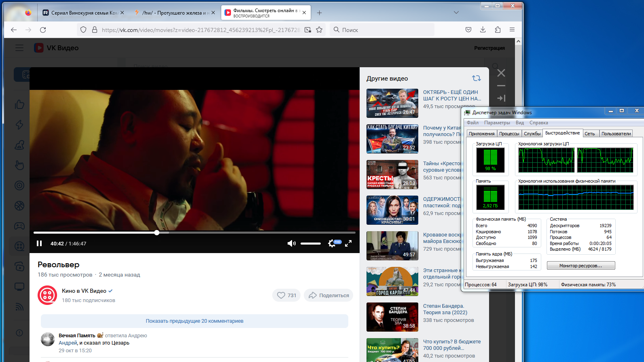Like the video with heart 731 button
Screen dimensions: 644x362
[286, 295]
